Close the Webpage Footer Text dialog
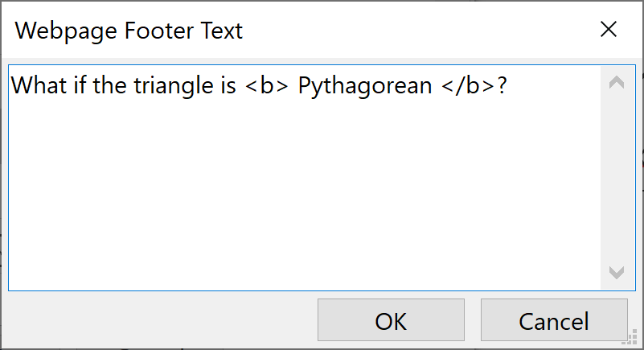 (609, 31)
